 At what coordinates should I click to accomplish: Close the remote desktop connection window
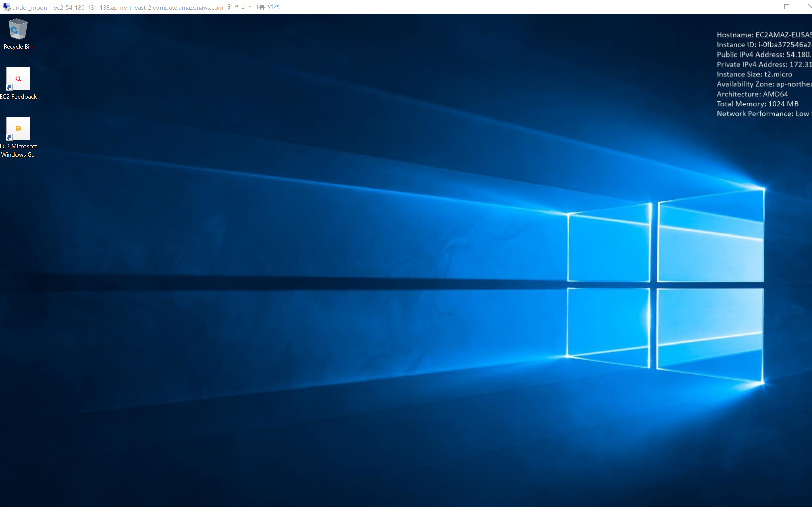coord(809,7)
